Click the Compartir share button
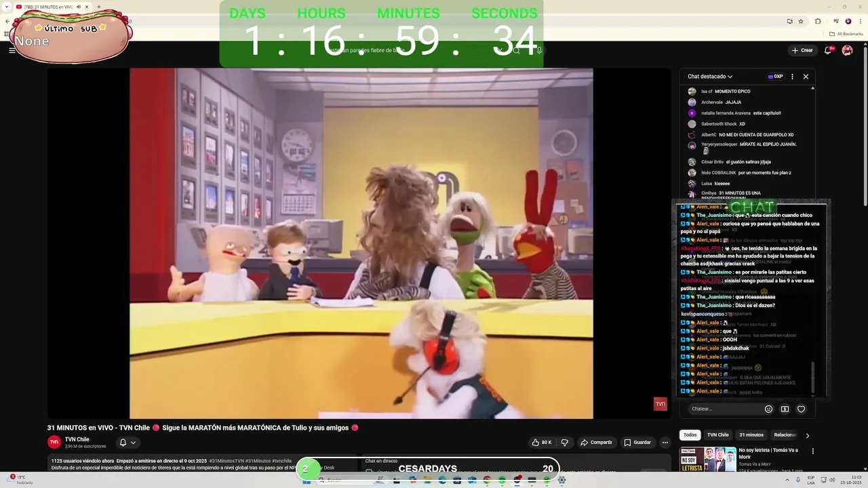 click(596, 443)
